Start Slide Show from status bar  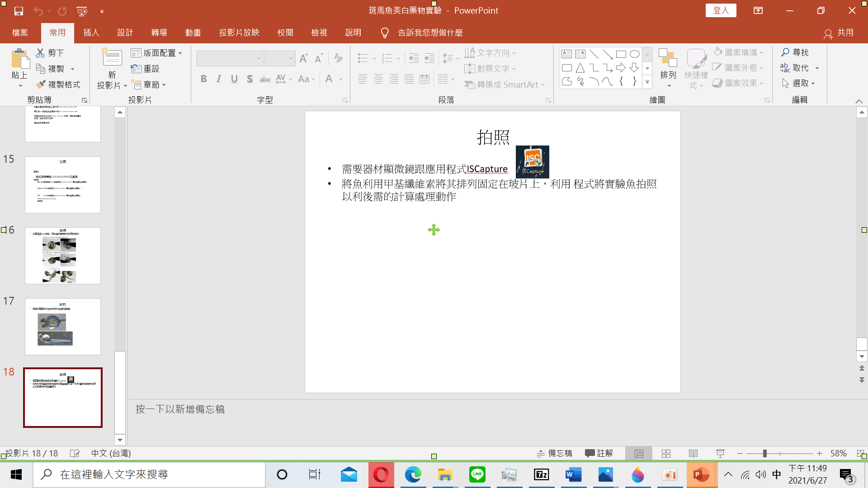click(720, 453)
